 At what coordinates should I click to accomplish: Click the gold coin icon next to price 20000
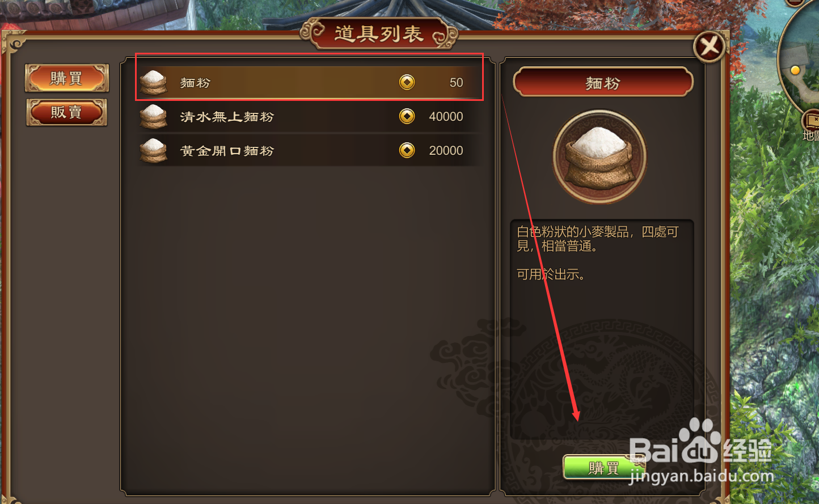tap(407, 150)
